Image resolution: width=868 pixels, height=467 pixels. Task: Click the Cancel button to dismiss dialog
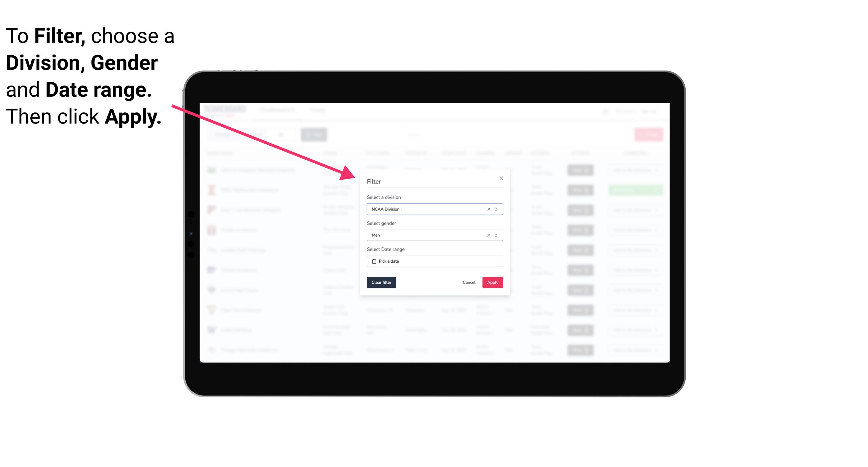(469, 283)
